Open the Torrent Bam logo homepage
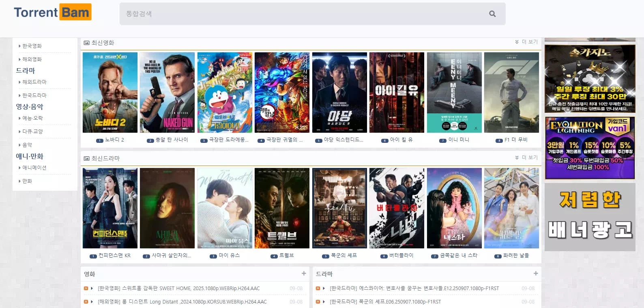Screen dimensions: 644x308 pyautogui.click(x=53, y=12)
